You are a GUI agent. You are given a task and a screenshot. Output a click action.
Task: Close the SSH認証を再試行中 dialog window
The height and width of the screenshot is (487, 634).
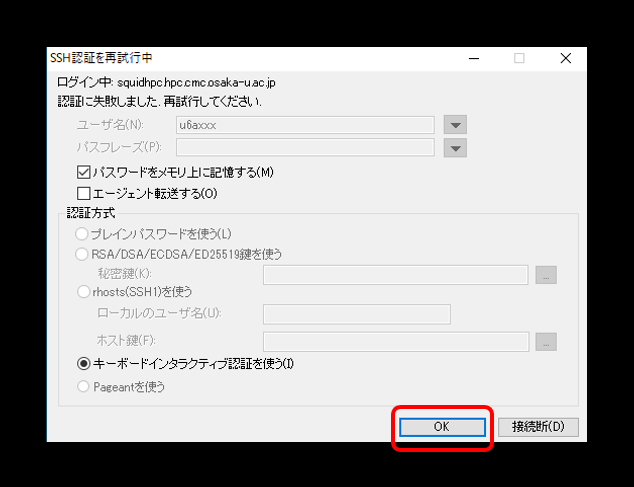click(x=566, y=58)
